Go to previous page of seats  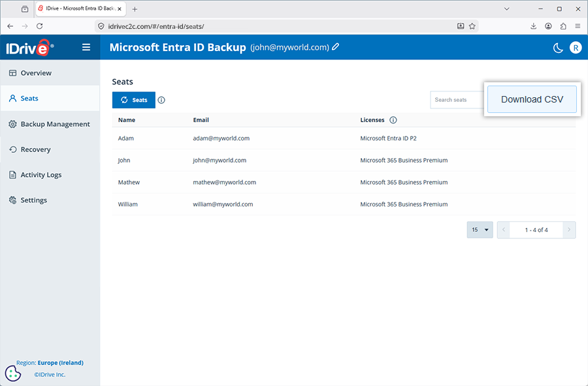pyautogui.click(x=504, y=230)
